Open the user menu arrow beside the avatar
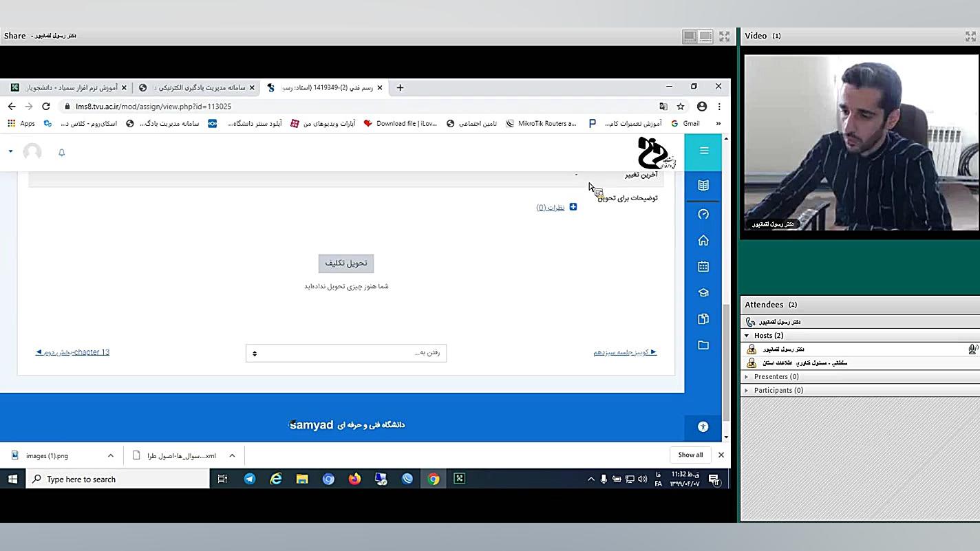980x551 pixels. (10, 151)
